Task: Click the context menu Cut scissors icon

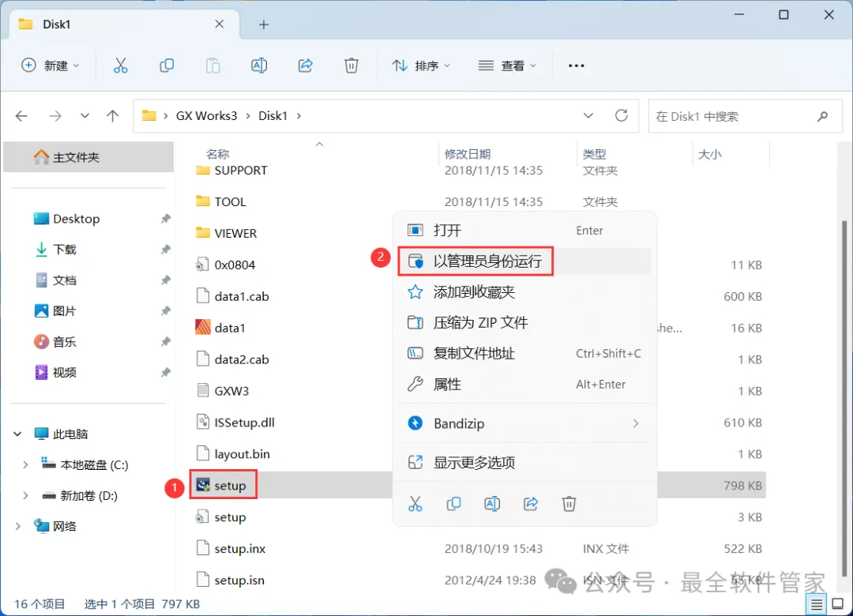Action: click(x=415, y=504)
